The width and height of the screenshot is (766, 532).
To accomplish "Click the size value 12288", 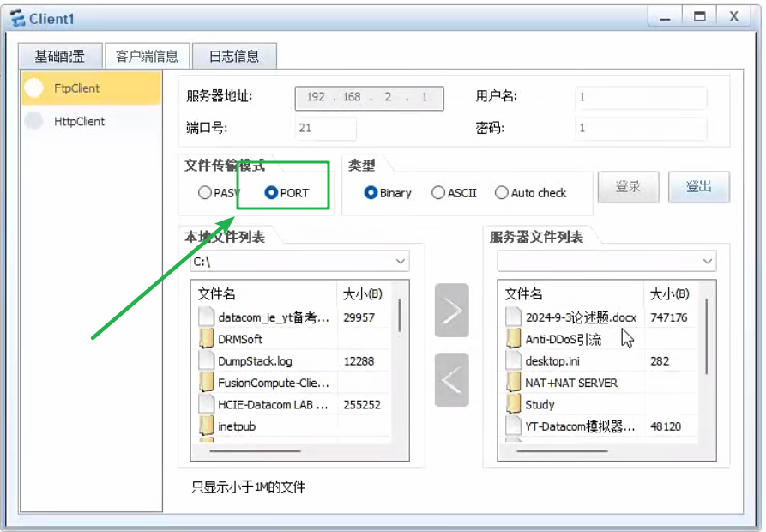I will 359,361.
